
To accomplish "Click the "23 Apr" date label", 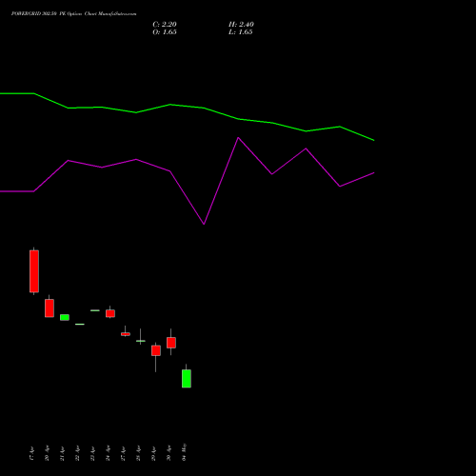I will click(92, 453).
